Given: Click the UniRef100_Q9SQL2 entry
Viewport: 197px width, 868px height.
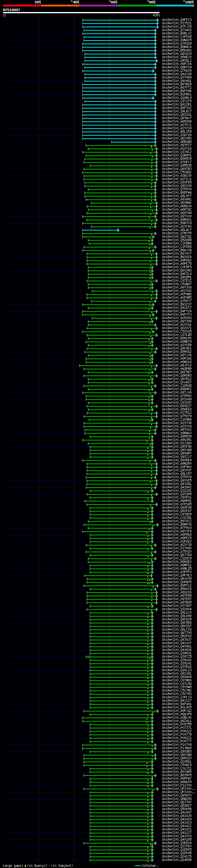Looking at the screenshot, I should coord(176,61).
